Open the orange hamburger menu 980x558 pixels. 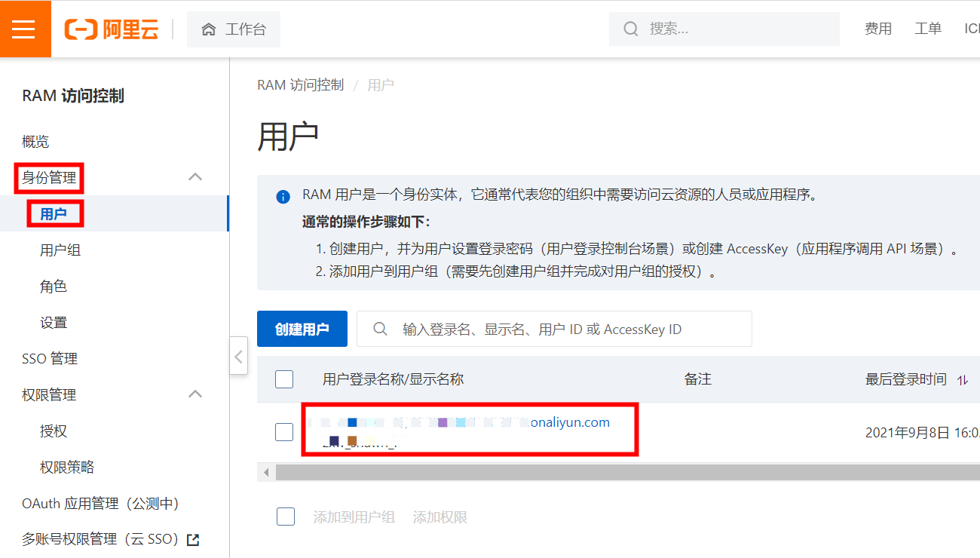pos(24,29)
